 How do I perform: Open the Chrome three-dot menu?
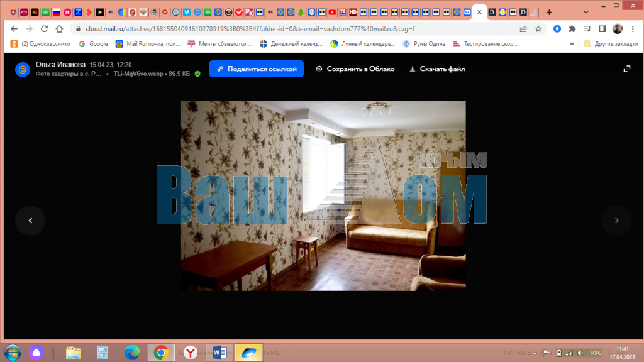coord(633,29)
